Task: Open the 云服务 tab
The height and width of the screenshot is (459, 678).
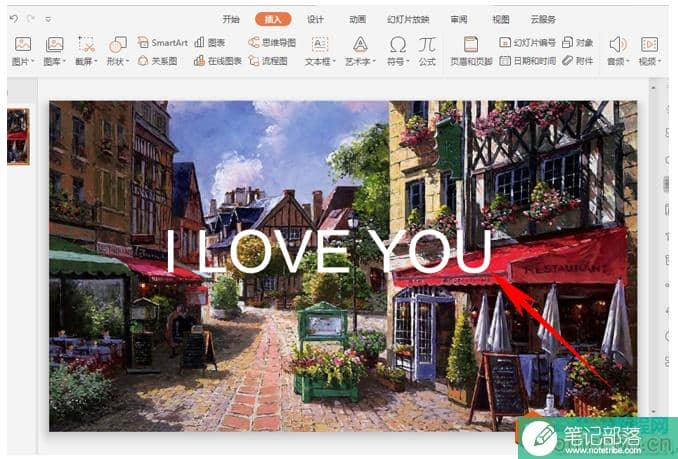Action: point(543,19)
